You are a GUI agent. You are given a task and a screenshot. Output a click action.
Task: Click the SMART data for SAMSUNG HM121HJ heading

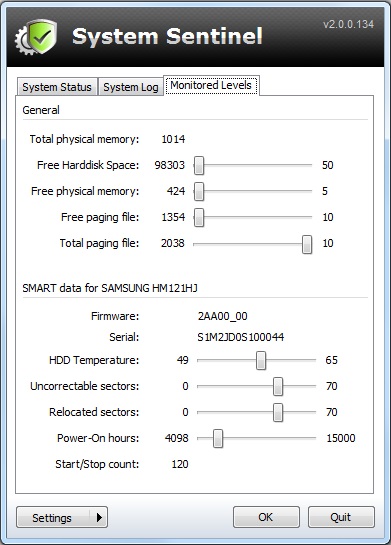click(110, 288)
